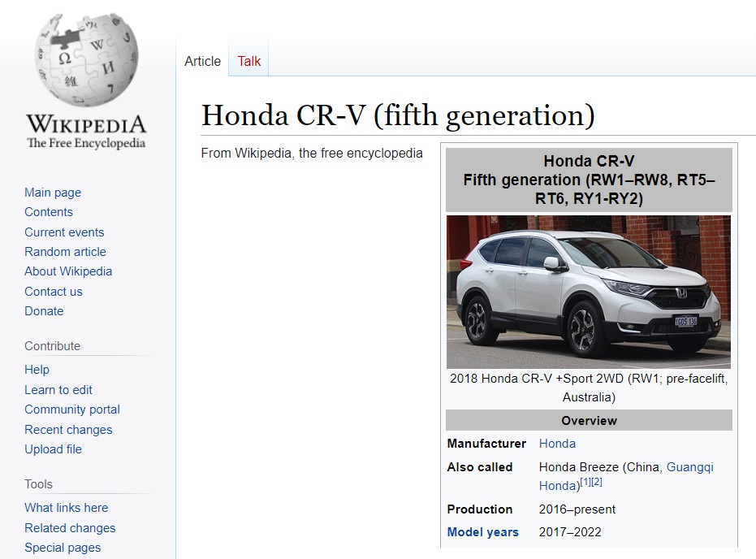This screenshot has width=756, height=559.
Task: Open What links here tool
Action: [67, 508]
